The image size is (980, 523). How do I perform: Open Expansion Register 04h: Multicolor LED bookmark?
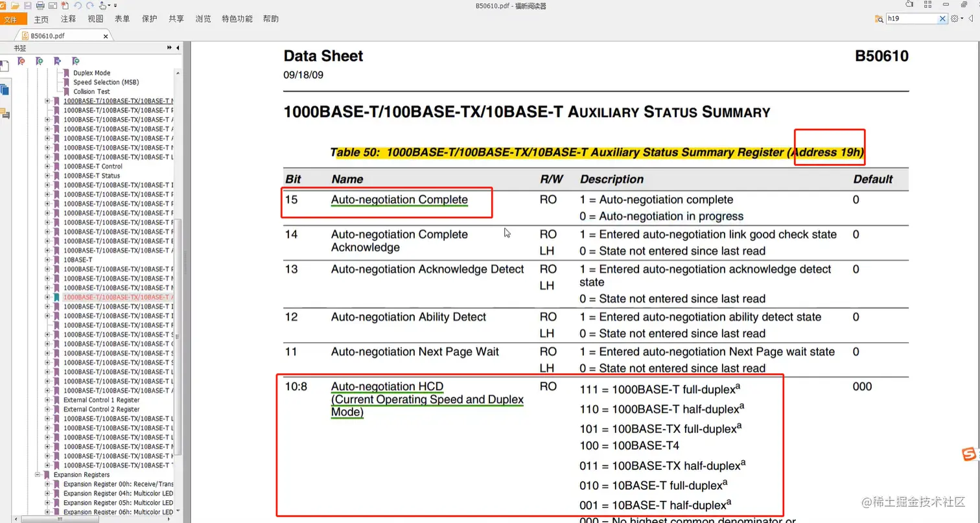[x=118, y=493]
